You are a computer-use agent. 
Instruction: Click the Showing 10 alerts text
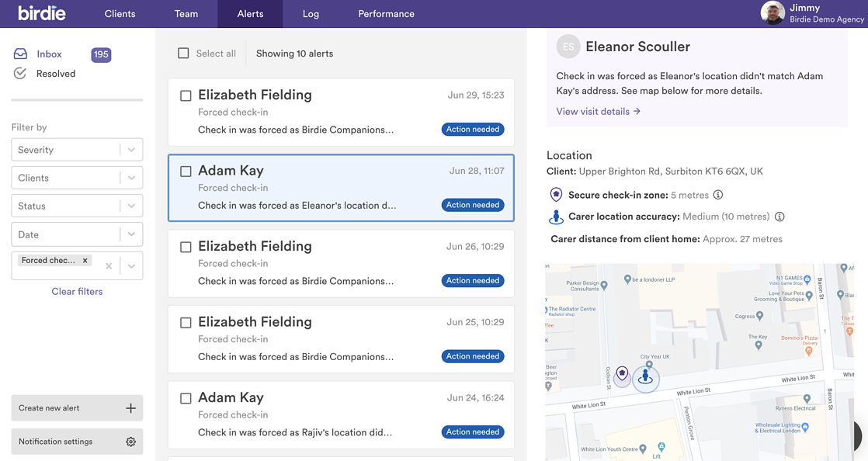click(294, 54)
